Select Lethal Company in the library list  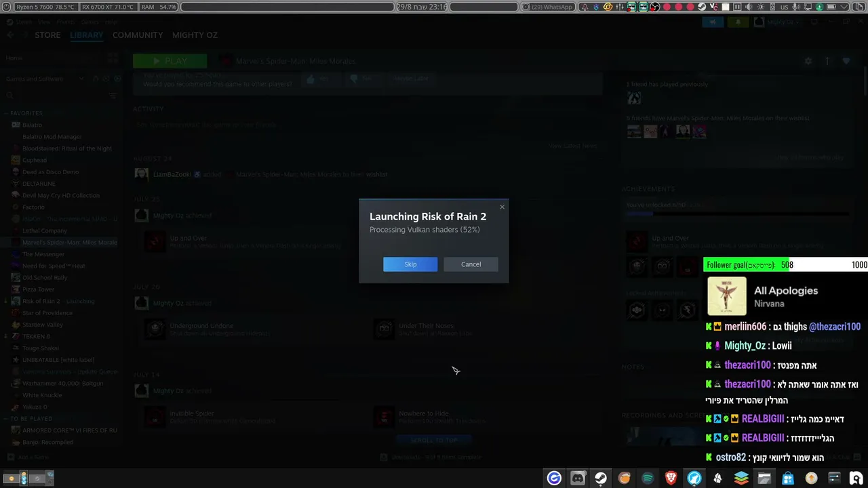[45, 230]
